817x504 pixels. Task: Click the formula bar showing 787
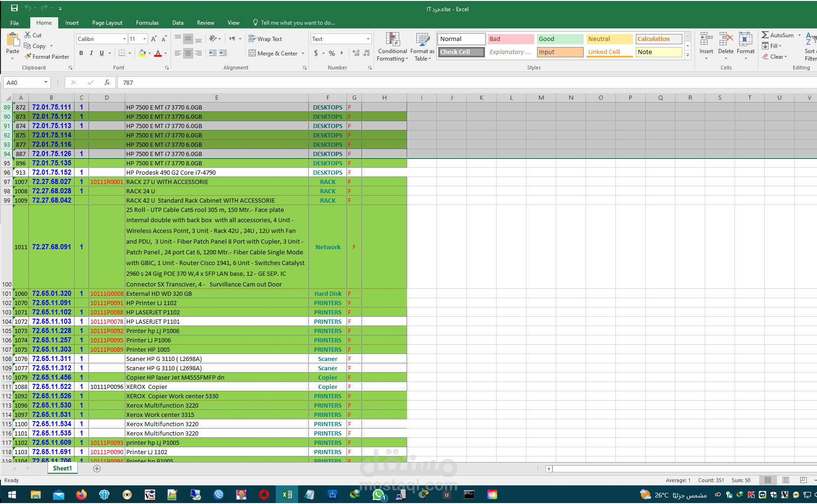pyautogui.click(x=468, y=82)
